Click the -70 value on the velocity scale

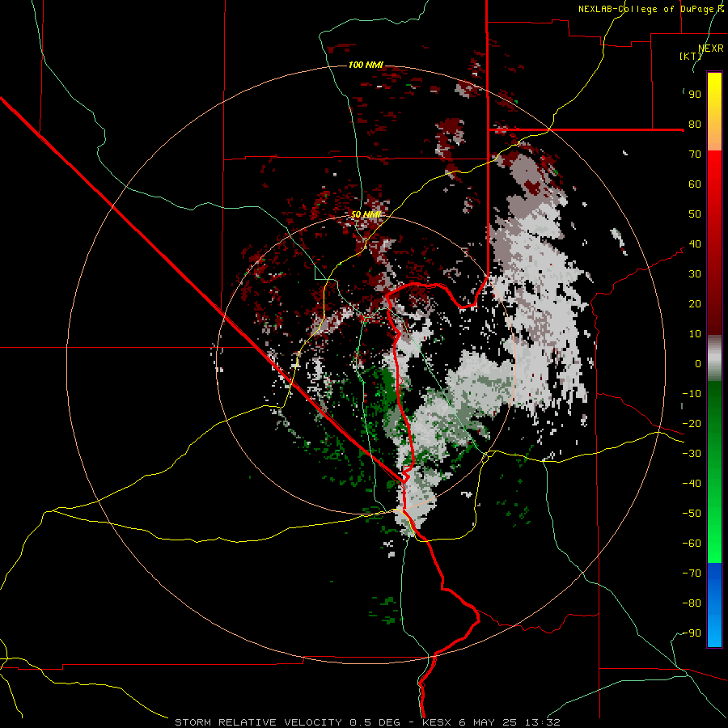[692, 574]
